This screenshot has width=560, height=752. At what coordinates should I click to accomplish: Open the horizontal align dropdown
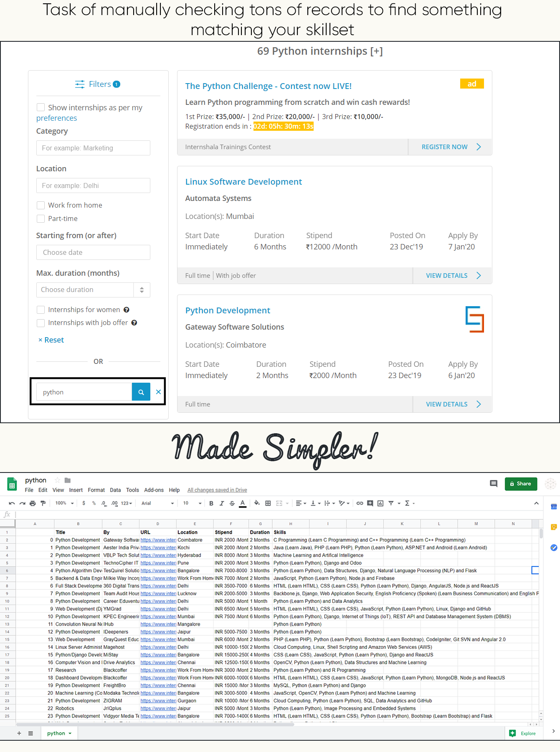(301, 503)
